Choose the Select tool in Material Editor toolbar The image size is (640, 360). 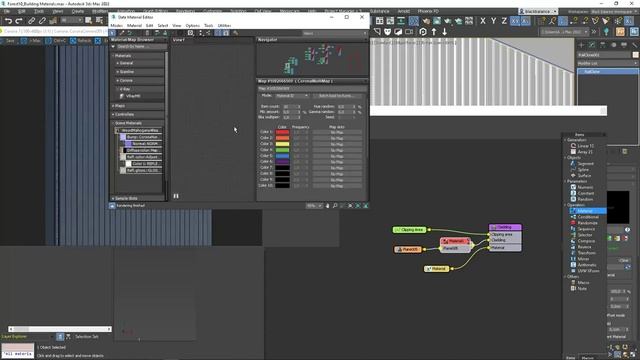[113, 33]
